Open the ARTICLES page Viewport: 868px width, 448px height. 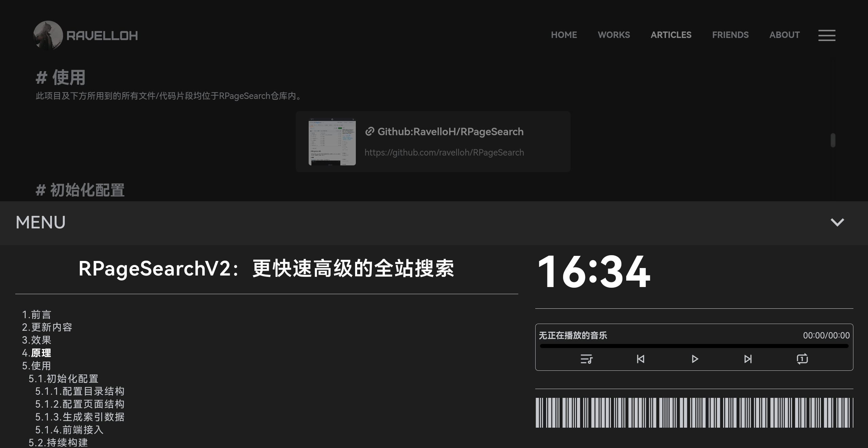click(671, 35)
